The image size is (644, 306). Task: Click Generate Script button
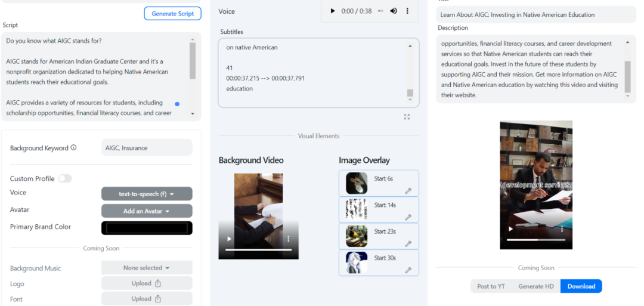coord(172,14)
